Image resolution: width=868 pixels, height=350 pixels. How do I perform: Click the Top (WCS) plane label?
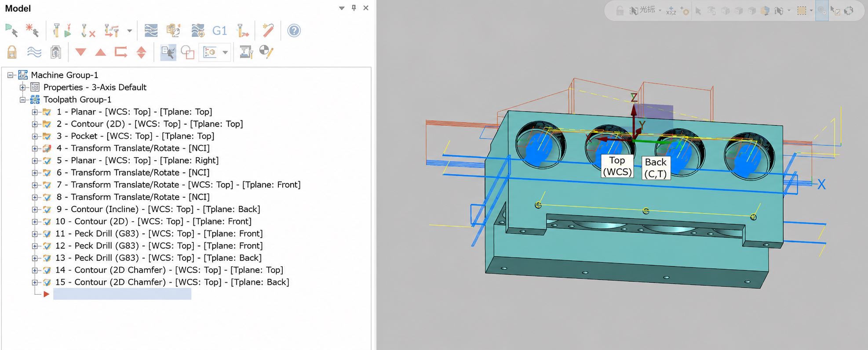point(617,166)
